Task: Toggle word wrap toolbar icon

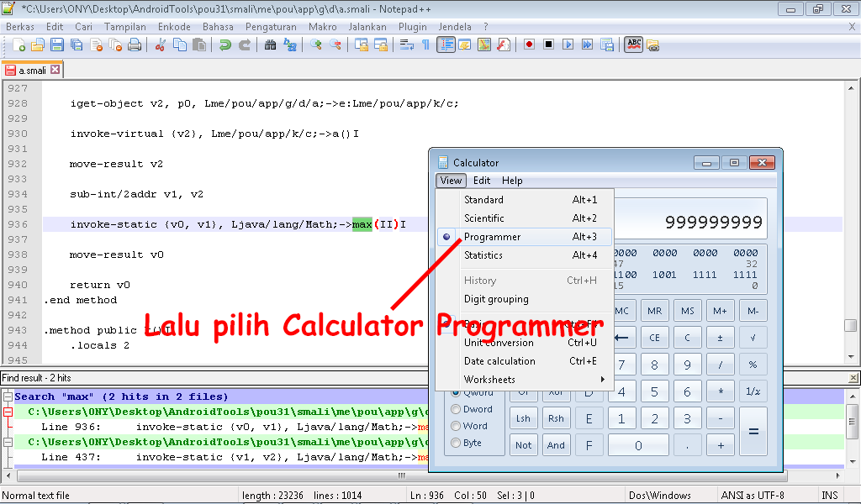Action: (x=406, y=45)
